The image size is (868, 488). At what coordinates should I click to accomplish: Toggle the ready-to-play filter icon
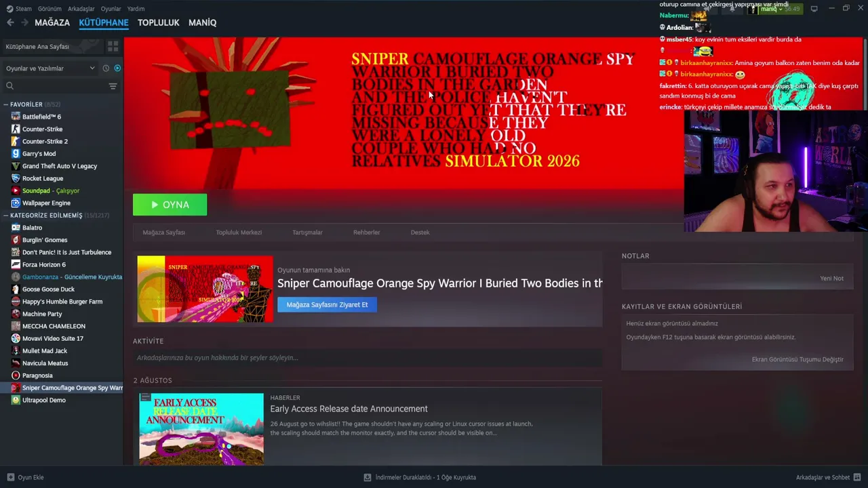117,68
